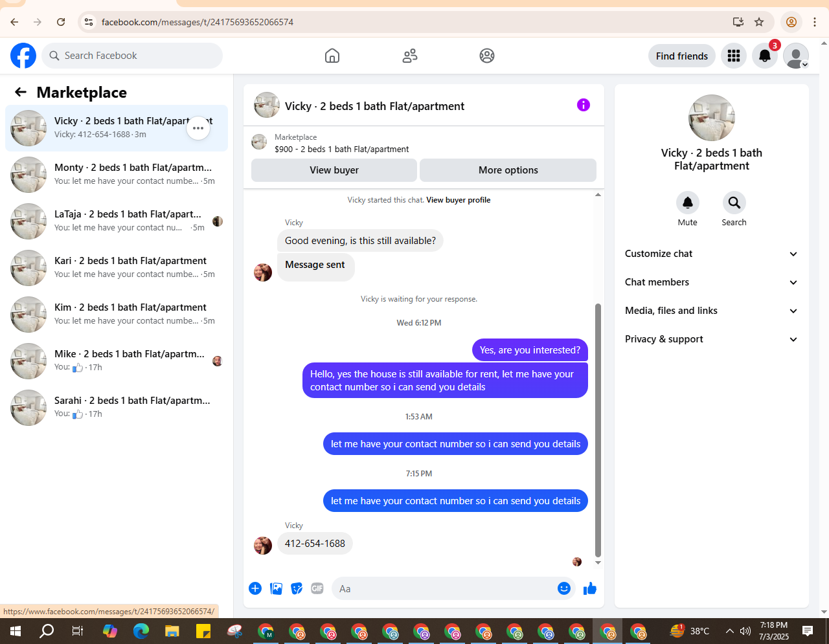829x644 pixels.
Task: Bookmark this page with the star icon
Action: 759,22
